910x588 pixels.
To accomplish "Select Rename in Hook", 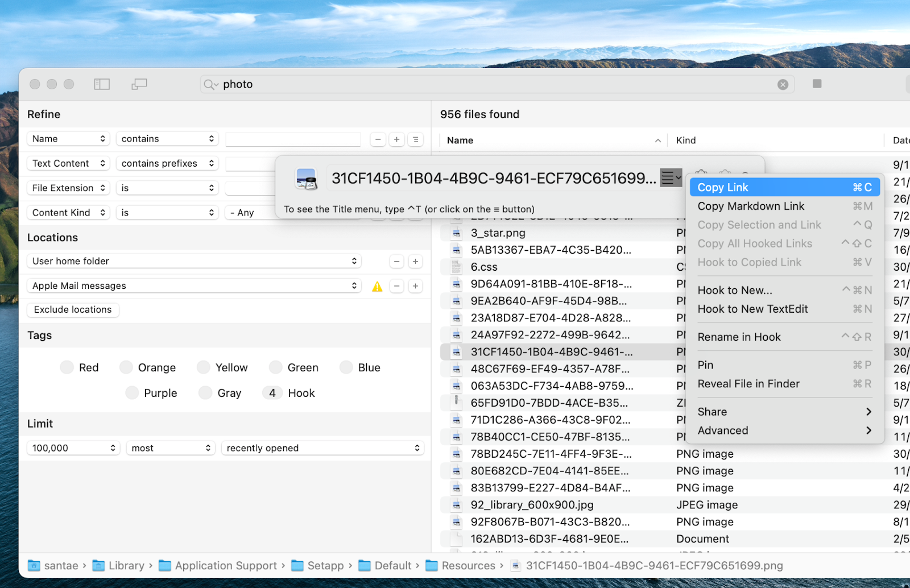I will (785, 337).
